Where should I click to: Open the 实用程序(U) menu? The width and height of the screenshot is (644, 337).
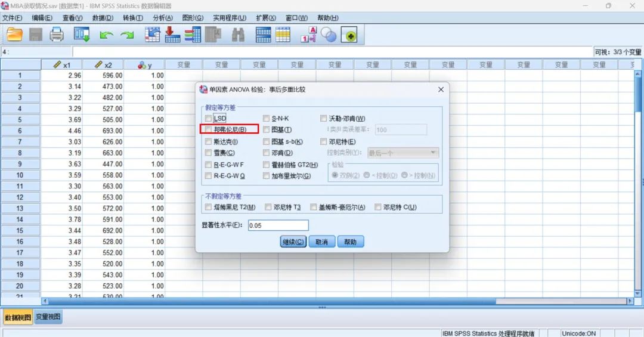(230, 18)
